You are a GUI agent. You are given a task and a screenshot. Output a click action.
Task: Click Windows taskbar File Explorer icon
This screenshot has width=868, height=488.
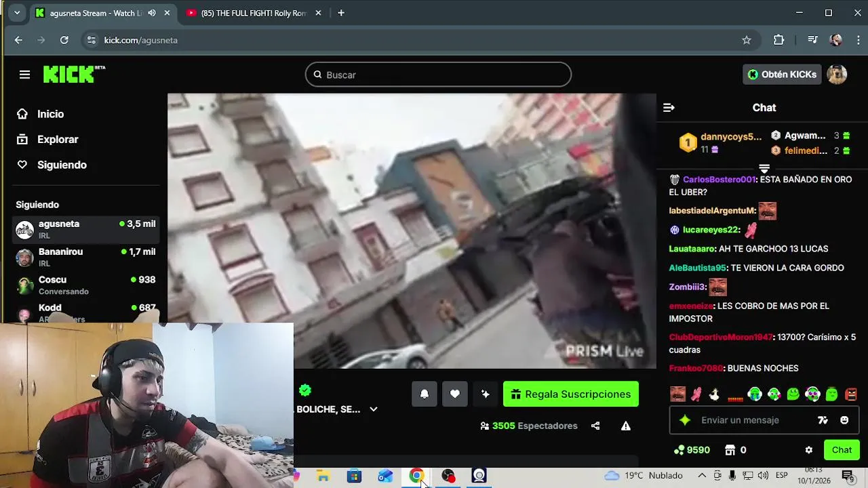pos(323,476)
